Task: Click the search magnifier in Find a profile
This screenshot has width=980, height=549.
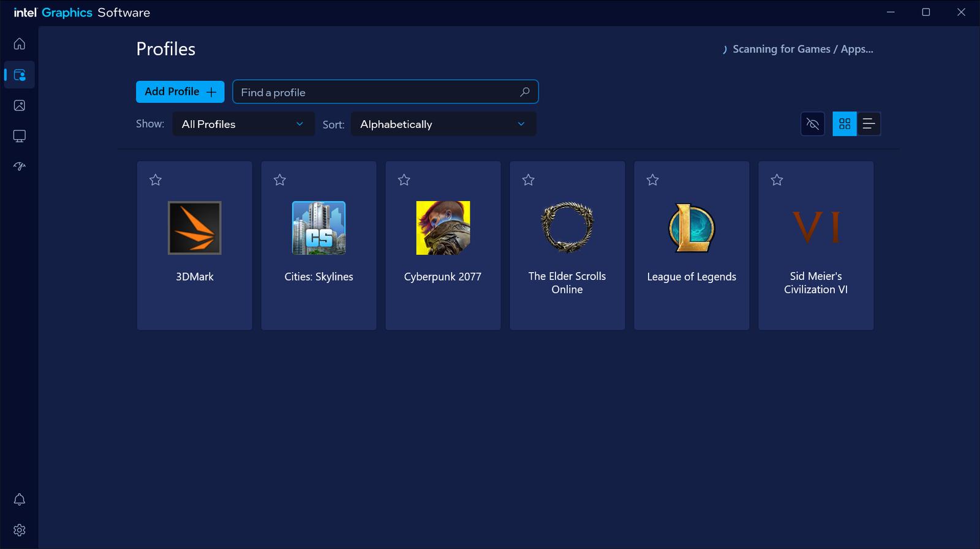Action: [524, 92]
